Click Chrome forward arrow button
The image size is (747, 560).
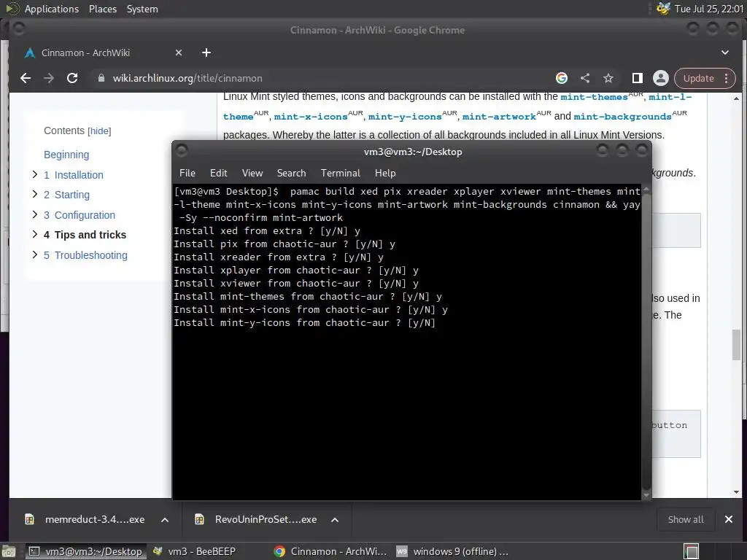(x=49, y=78)
